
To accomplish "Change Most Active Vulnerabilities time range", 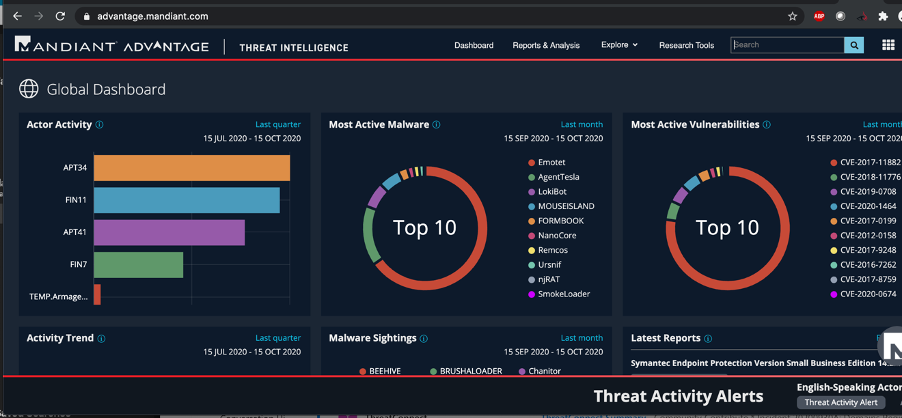I will pyautogui.click(x=882, y=124).
